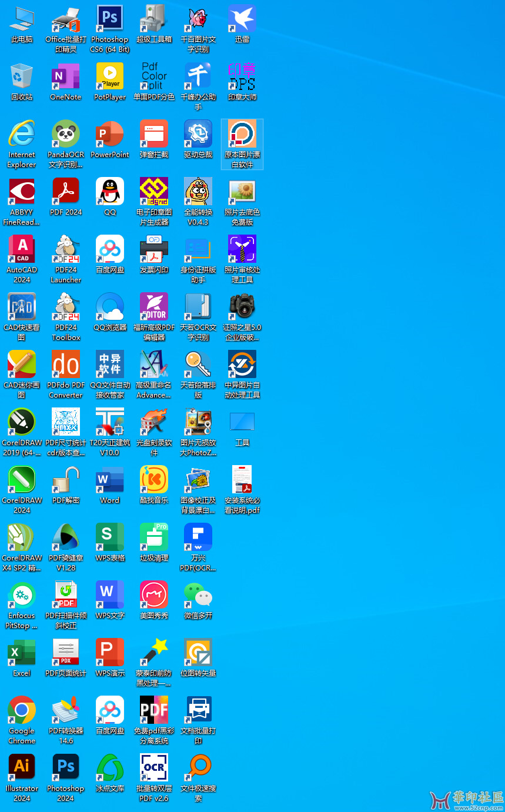Click the Enfocus PitStop icon
Viewport: 505px width, 812px height.
click(x=22, y=595)
